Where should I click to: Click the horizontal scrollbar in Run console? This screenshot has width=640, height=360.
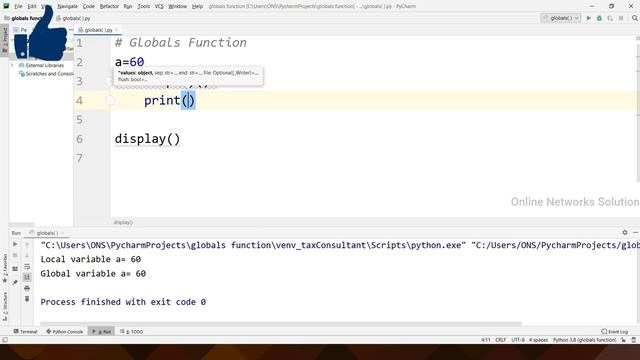[x=281, y=324]
